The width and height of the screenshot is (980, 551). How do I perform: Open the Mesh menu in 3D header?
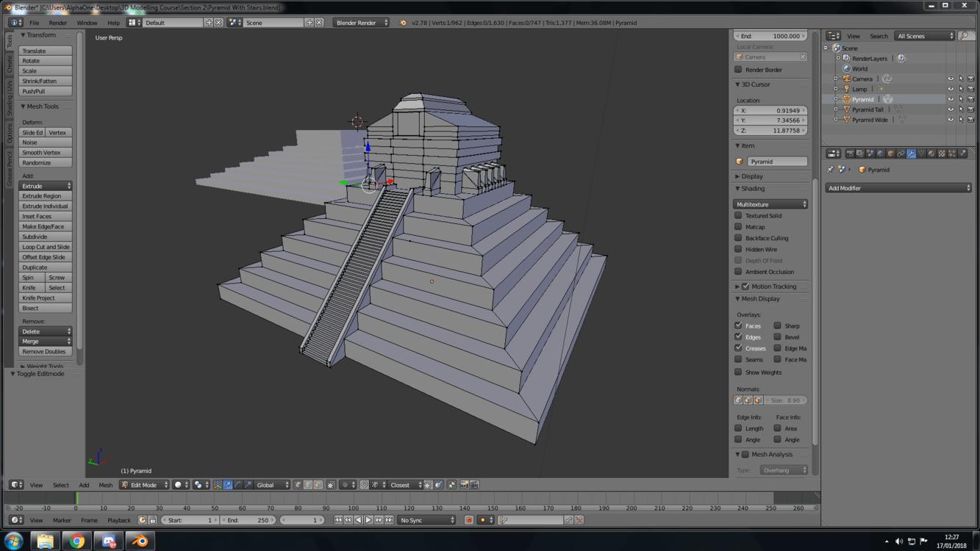point(106,485)
